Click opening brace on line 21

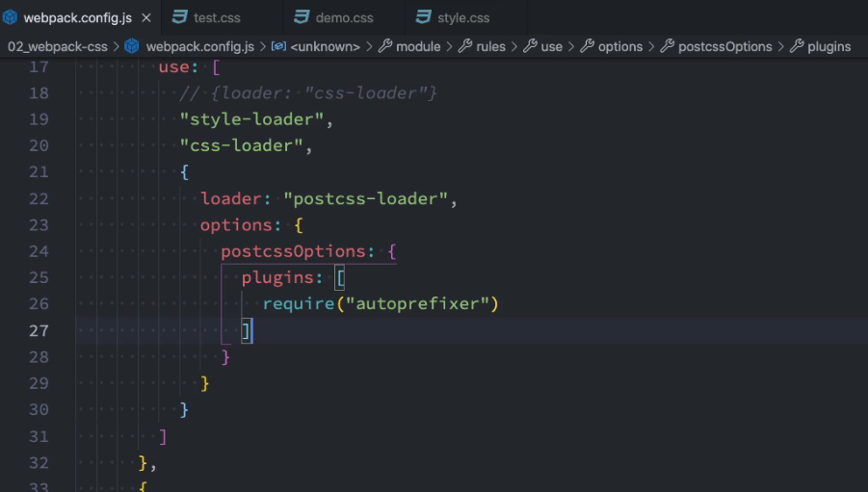point(184,172)
